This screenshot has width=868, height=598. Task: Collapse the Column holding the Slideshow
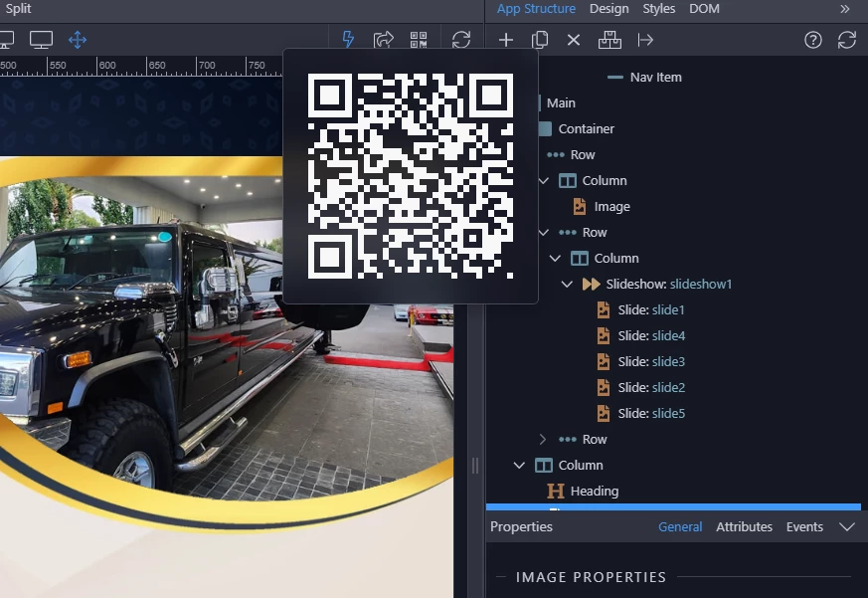pyautogui.click(x=555, y=259)
